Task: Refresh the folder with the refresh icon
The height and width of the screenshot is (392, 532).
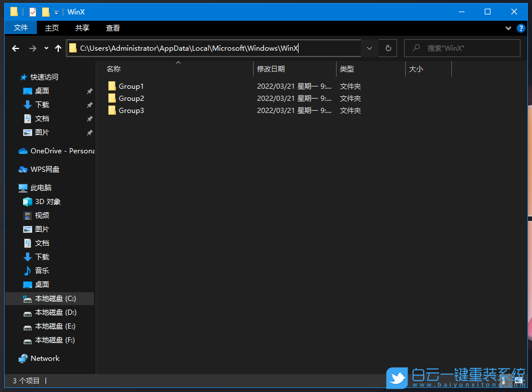Action: pyautogui.click(x=387, y=48)
